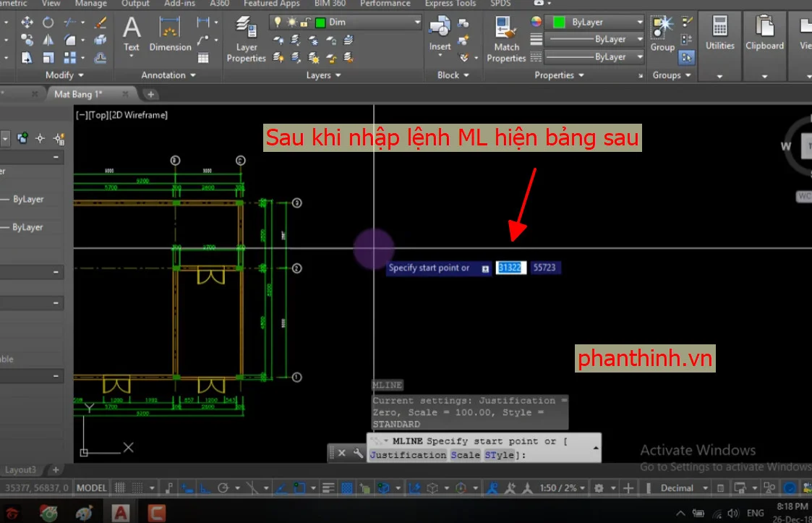
Task: Toggle the layer freeze sun icon
Action: pyautogui.click(x=292, y=22)
